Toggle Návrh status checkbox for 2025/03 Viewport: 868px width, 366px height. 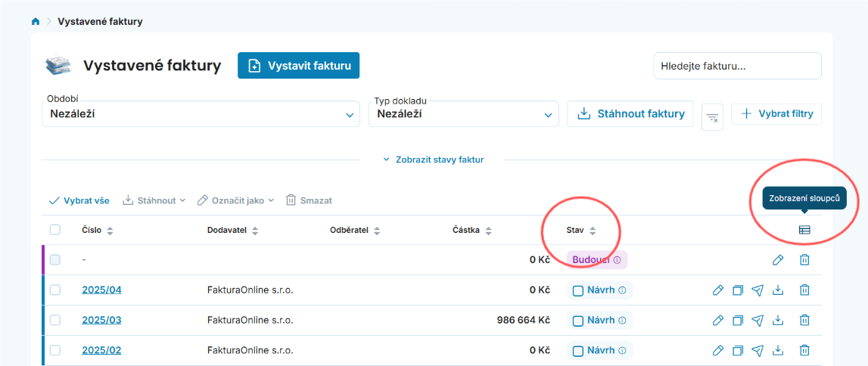coord(578,320)
